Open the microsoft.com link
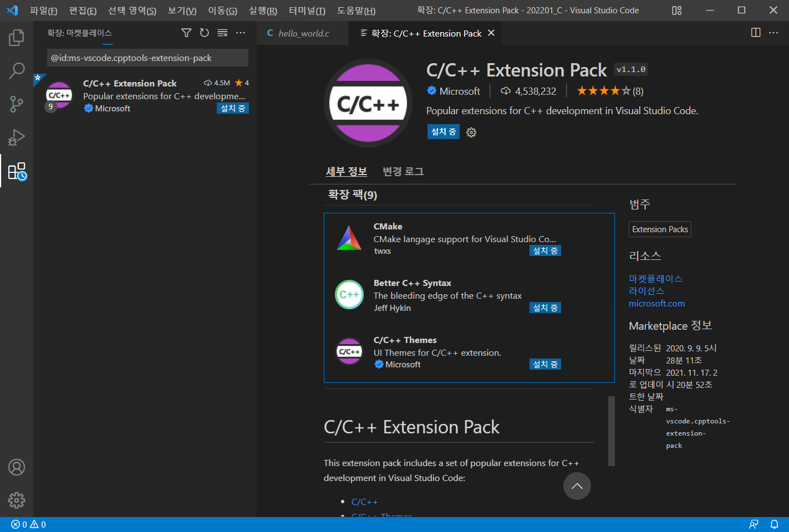The image size is (789, 532). click(x=656, y=303)
